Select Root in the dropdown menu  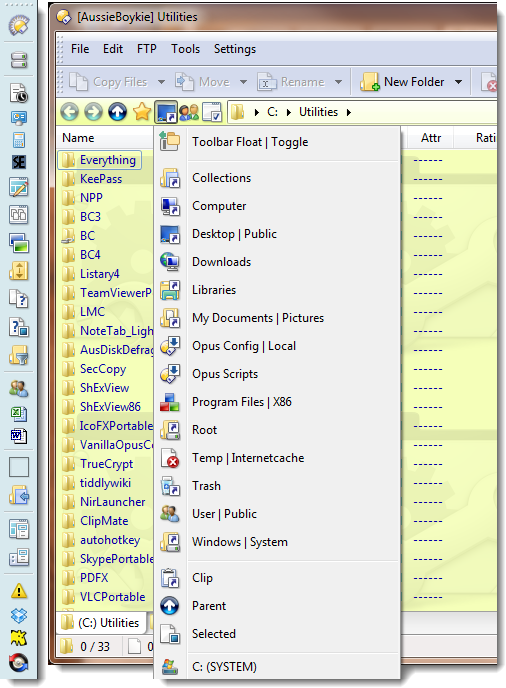(x=278, y=430)
